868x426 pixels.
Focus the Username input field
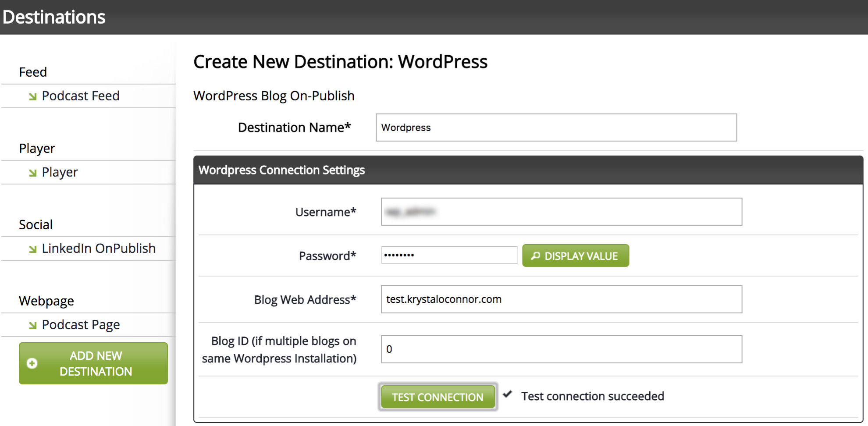click(562, 212)
